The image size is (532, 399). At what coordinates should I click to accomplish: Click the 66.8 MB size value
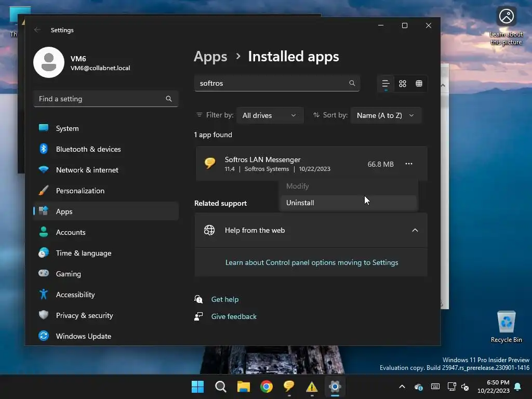(381, 164)
